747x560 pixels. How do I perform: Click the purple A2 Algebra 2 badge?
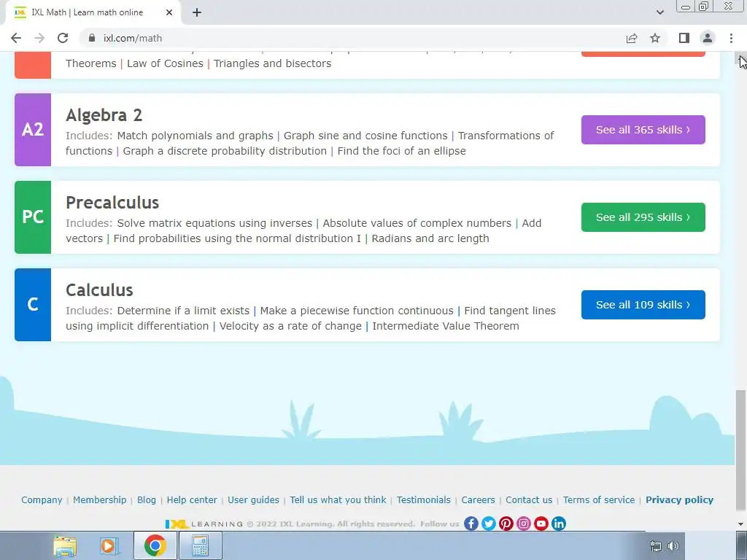coord(33,130)
